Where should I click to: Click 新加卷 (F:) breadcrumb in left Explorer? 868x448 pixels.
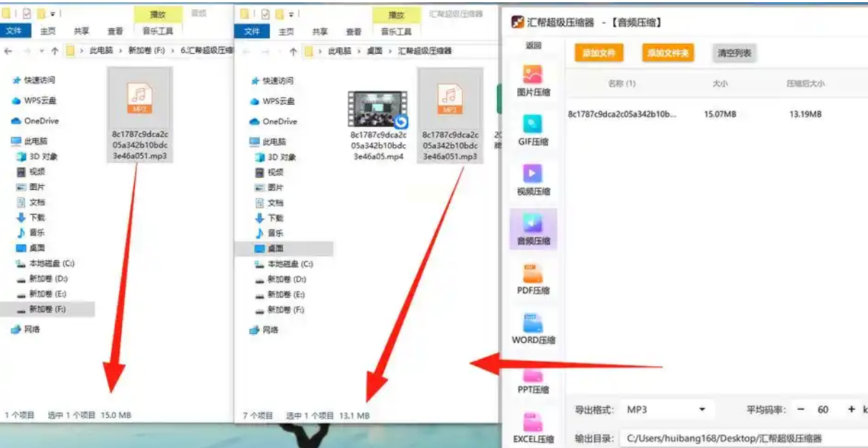tap(146, 50)
